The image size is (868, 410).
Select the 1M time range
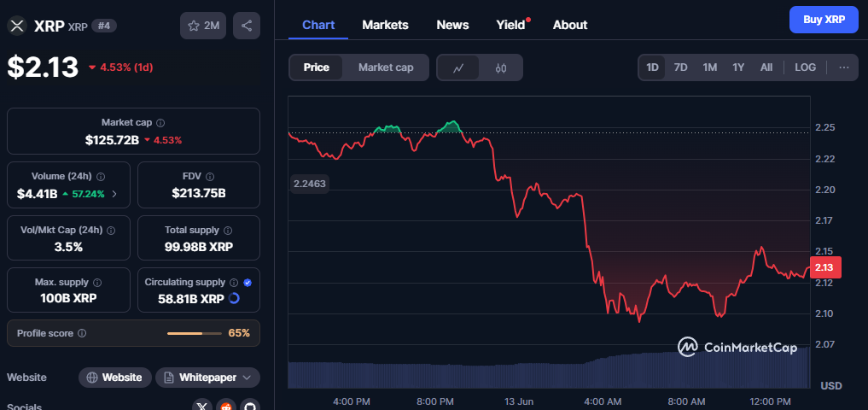pos(710,67)
